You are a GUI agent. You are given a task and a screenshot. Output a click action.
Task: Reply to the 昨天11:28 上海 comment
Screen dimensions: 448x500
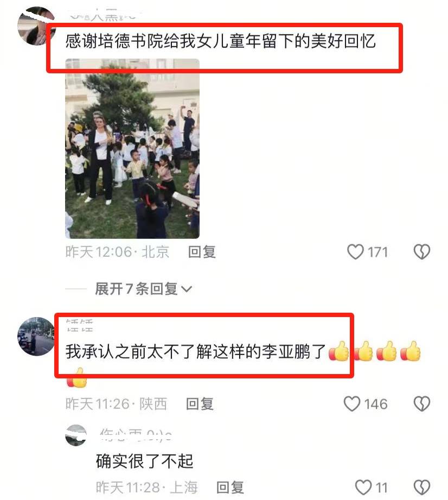click(x=230, y=488)
